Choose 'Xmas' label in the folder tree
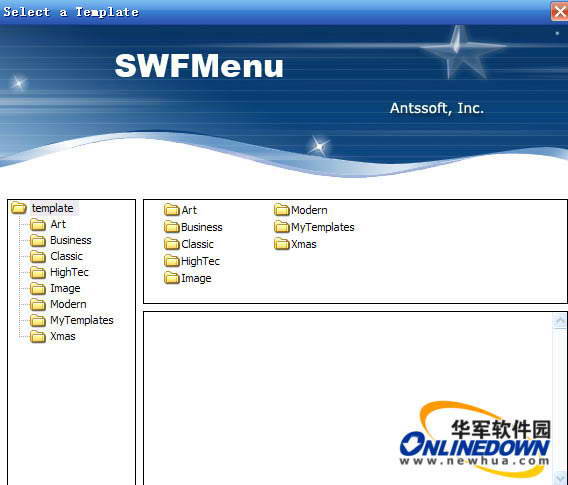 click(x=63, y=336)
